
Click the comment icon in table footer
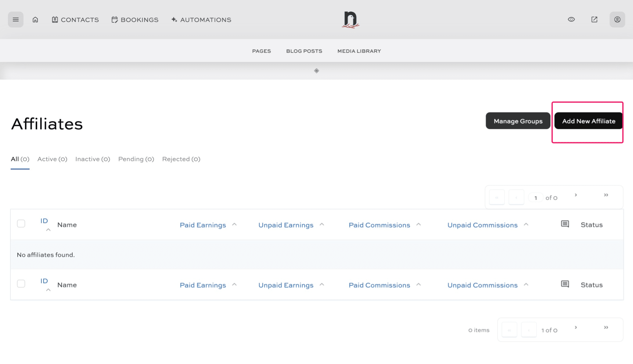pos(565,284)
